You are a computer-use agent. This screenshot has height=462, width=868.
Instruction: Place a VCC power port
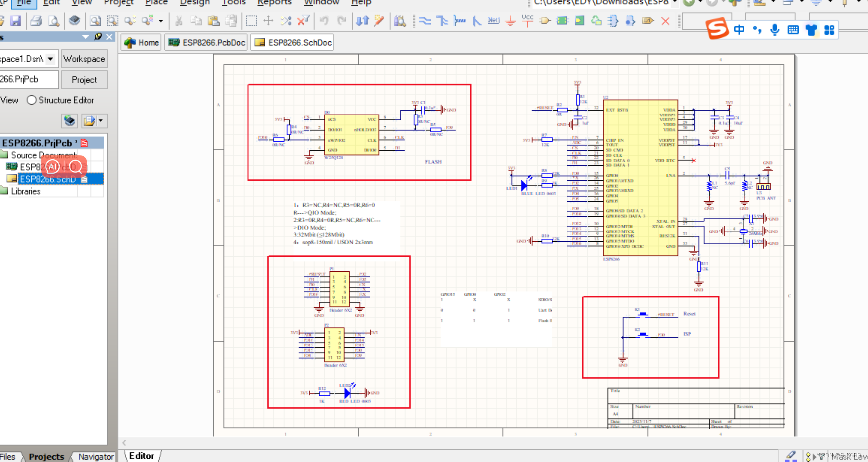click(528, 20)
